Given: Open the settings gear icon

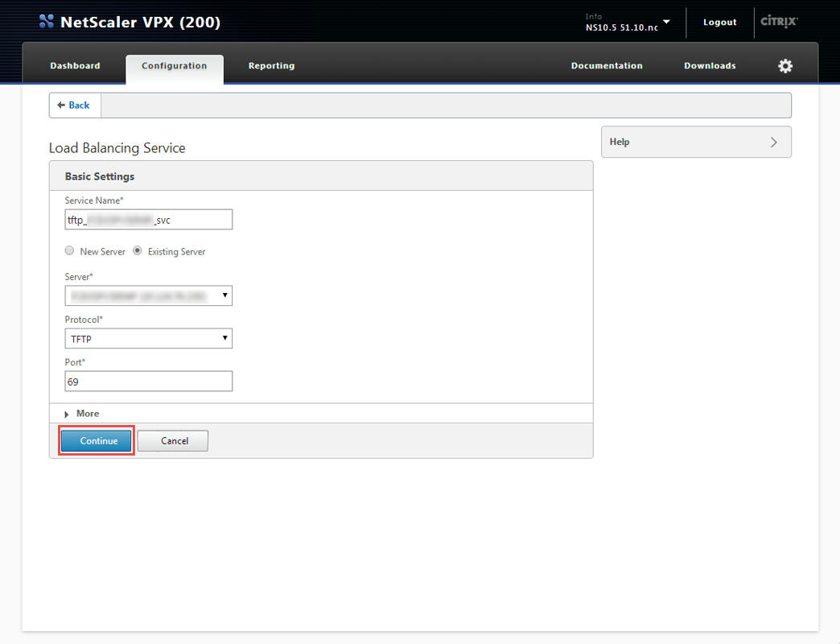Looking at the screenshot, I should click(785, 66).
